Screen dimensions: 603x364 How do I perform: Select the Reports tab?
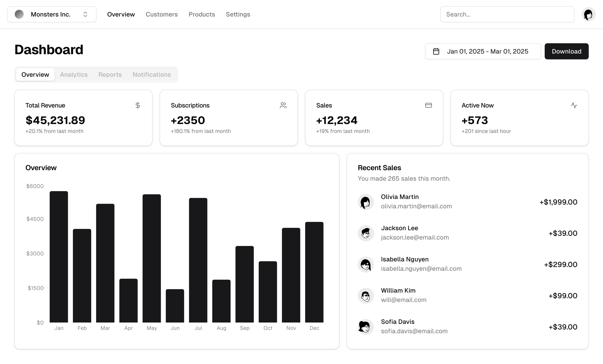110,74
